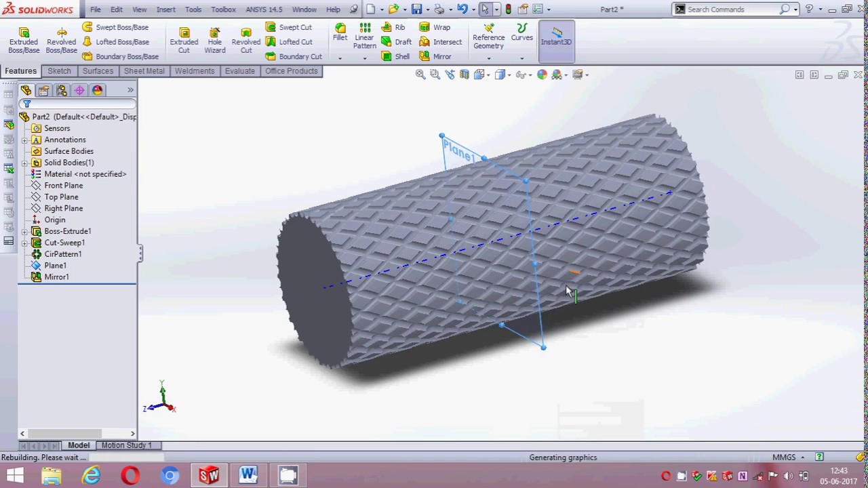Viewport: 868px width, 488px height.
Task: Click the Undo icon in top toolbar
Action: click(x=462, y=9)
